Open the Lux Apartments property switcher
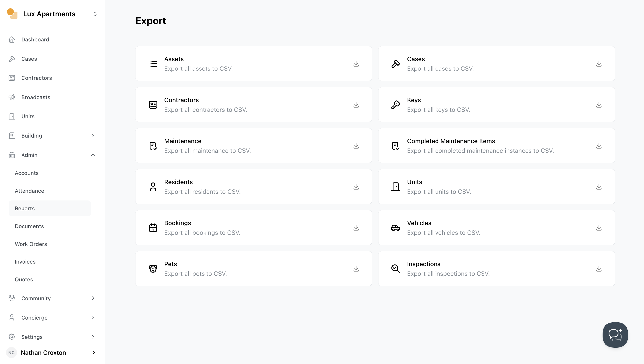 click(x=95, y=14)
